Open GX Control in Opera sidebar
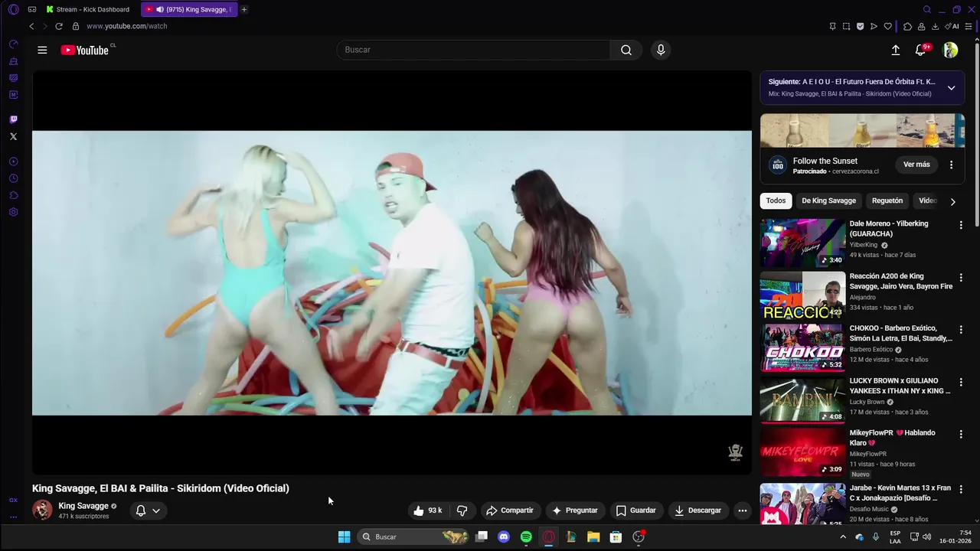This screenshot has width=980, height=551. click(x=13, y=44)
